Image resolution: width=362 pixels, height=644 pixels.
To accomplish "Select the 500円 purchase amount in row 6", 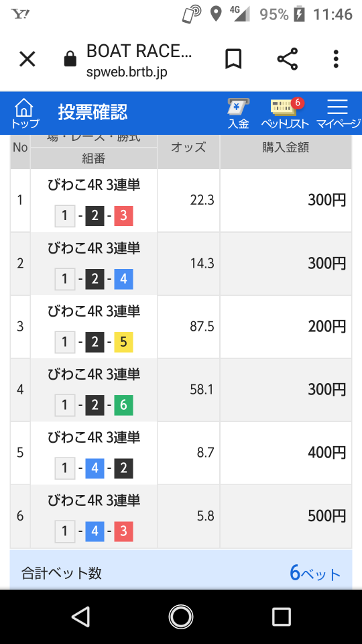I will pyautogui.click(x=327, y=517).
